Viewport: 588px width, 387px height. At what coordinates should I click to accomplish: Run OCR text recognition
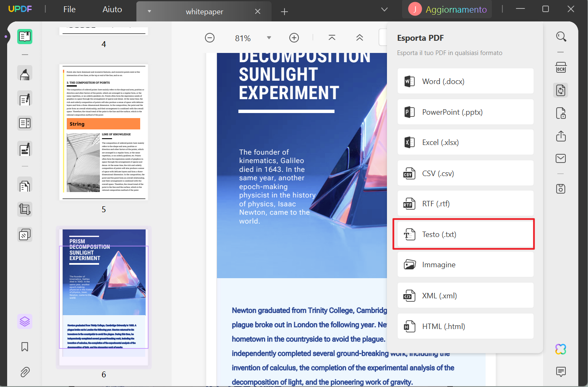tap(561, 67)
